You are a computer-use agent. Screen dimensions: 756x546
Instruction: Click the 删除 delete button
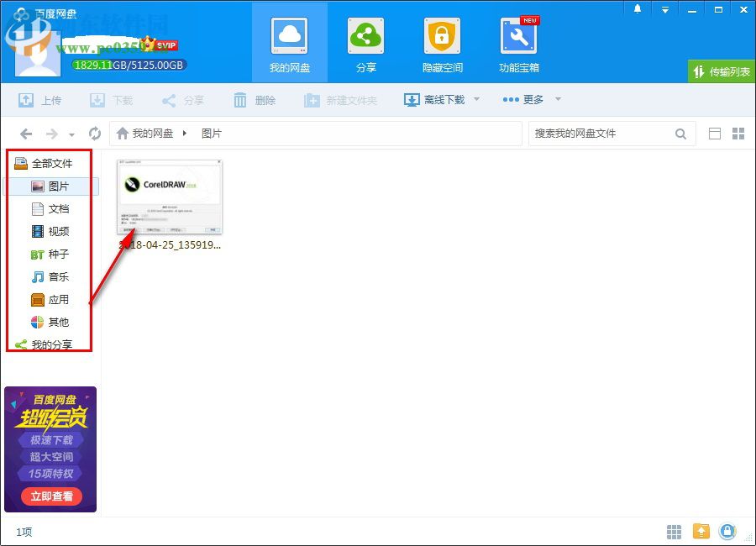tap(255, 100)
